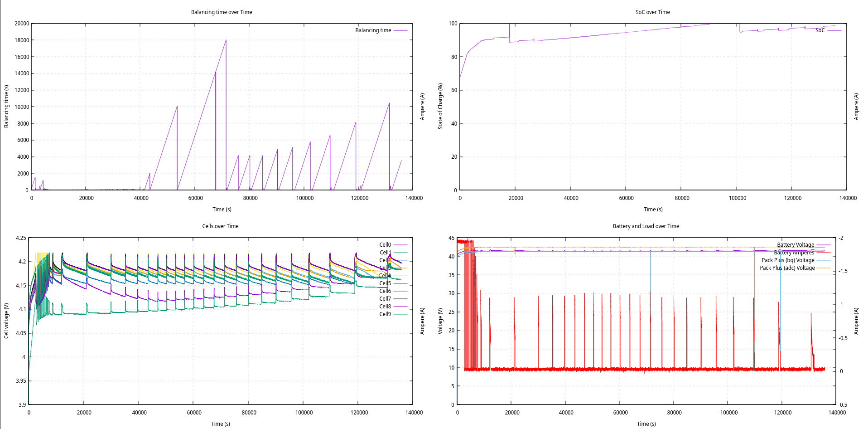
Task: Click the Cell8 legend entry
Action: [x=385, y=307]
